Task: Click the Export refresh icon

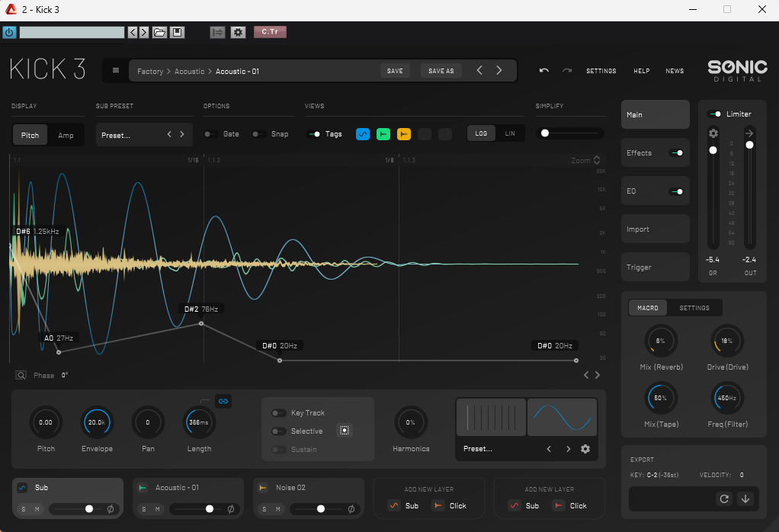Action: click(724, 498)
